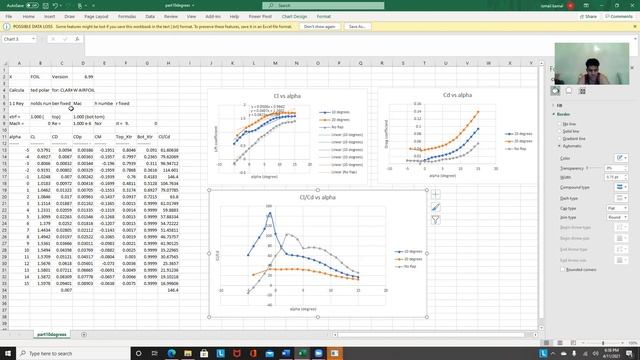Select the part10degrees sheet tab
640x360 pixels.
tap(52, 334)
